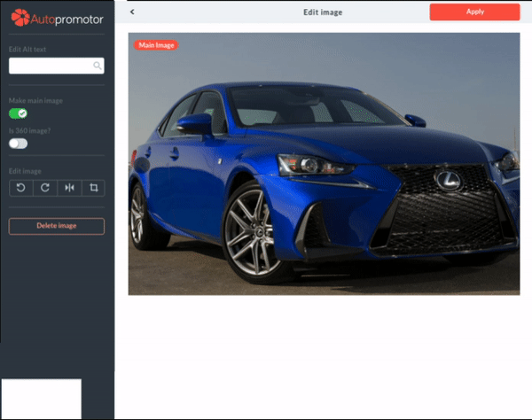The width and height of the screenshot is (532, 420).
Task: Click the Is 360 image? label
Action: [28, 130]
